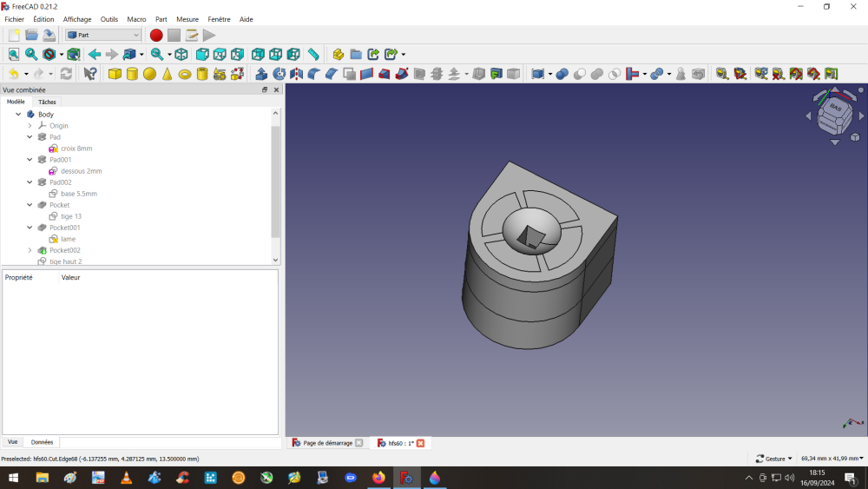Image resolution: width=868 pixels, height=489 pixels.
Task: Open the Mesure menu
Action: 187,19
